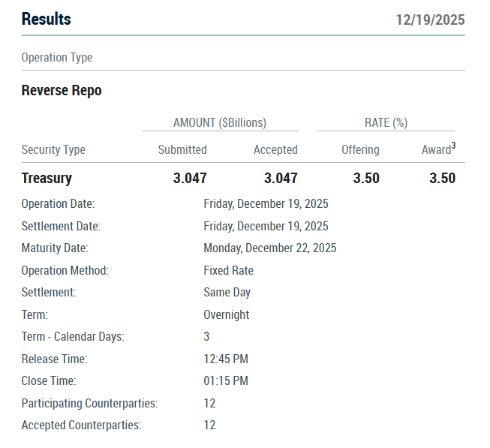490x448 pixels.
Task: Select the Award rate 3.50
Action: click(443, 178)
